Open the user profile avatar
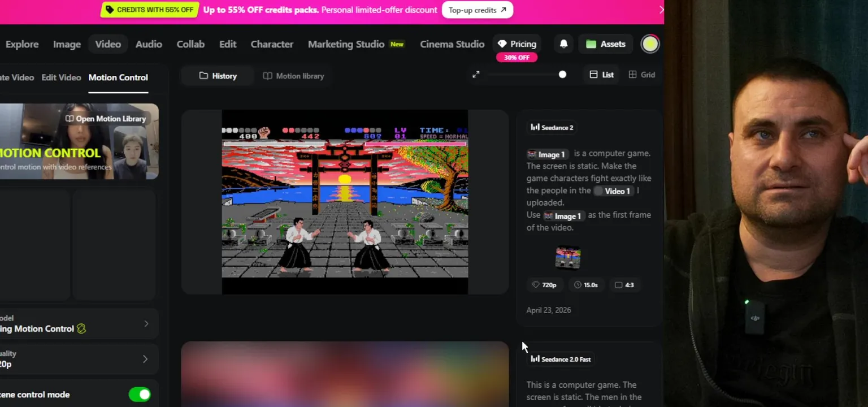Screen dimensions: 868x407 click(x=650, y=44)
